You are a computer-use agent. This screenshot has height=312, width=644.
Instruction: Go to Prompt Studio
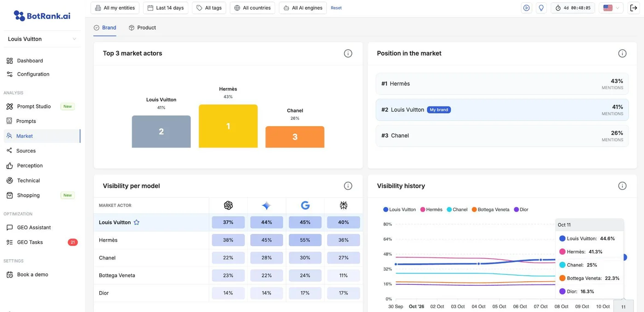(34, 106)
